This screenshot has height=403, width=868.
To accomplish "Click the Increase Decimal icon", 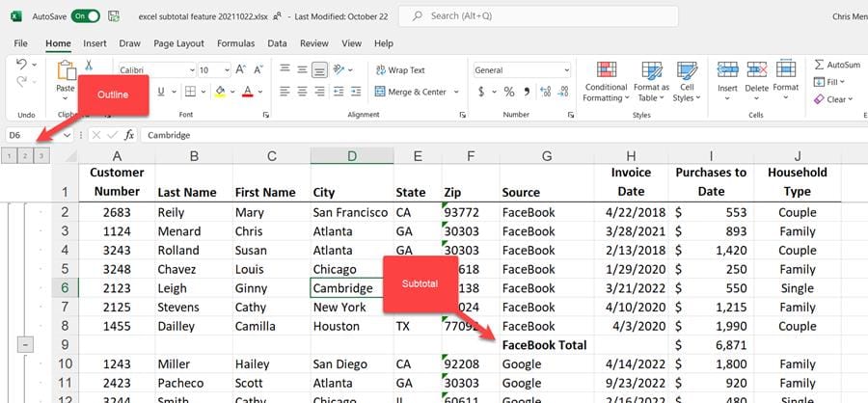I will (x=545, y=92).
